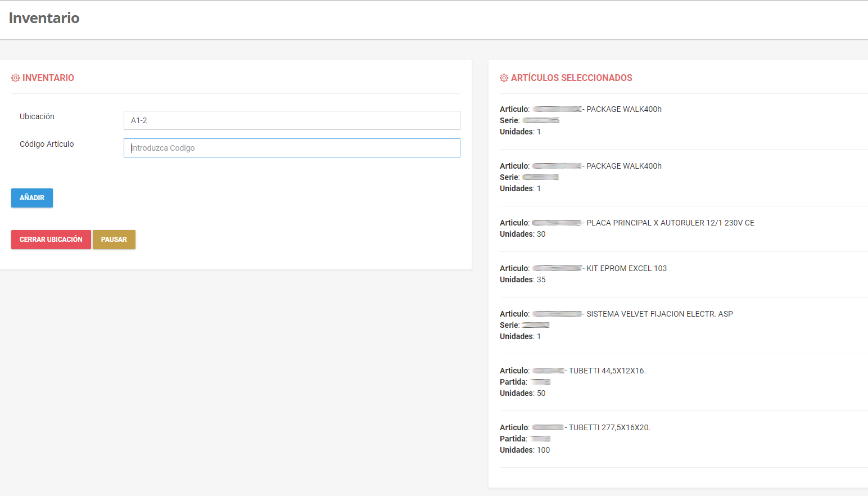This screenshot has width=868, height=496.
Task: Select the second PACKAGE WALK400h article
Action: (x=623, y=166)
